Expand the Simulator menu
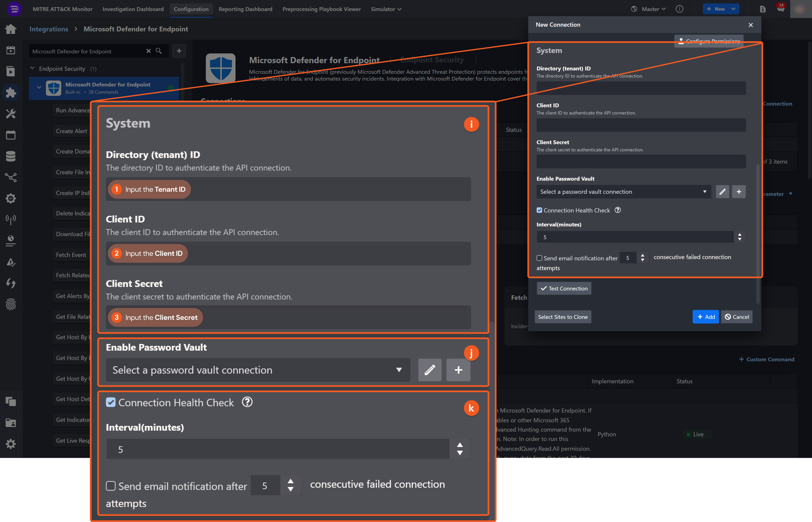The image size is (812, 522). [386, 9]
